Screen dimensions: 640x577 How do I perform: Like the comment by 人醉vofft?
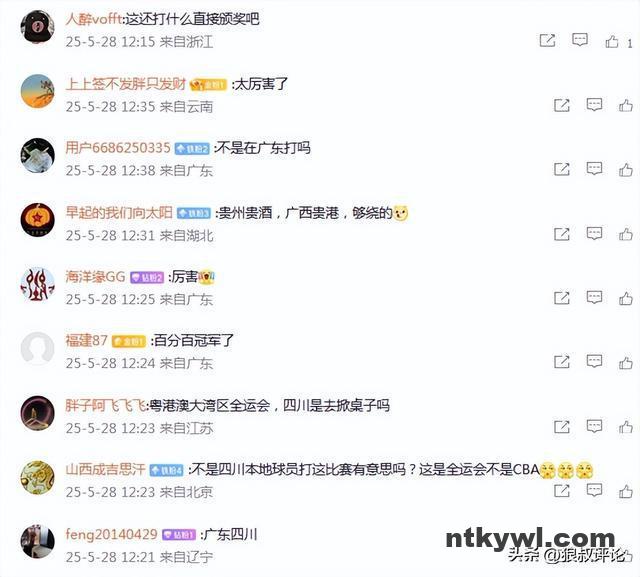pyautogui.click(x=612, y=41)
